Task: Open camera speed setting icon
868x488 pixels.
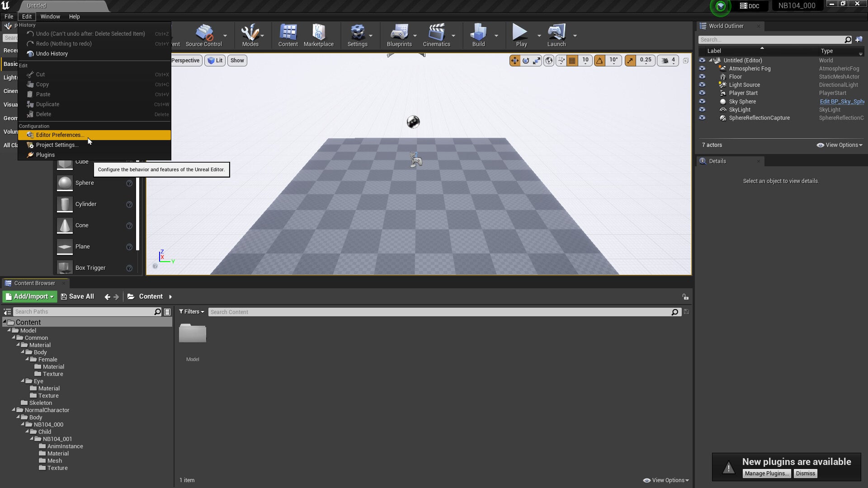Action: click(669, 61)
